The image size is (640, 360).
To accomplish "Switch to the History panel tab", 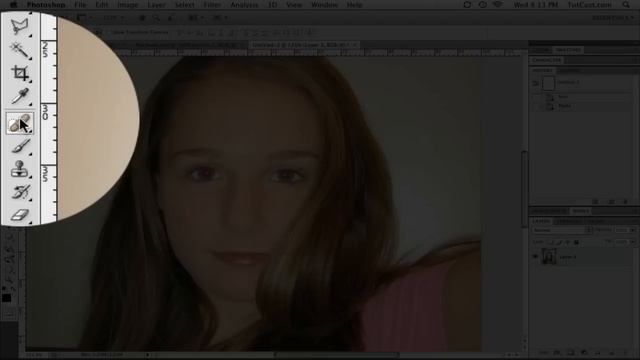I will click(x=542, y=70).
